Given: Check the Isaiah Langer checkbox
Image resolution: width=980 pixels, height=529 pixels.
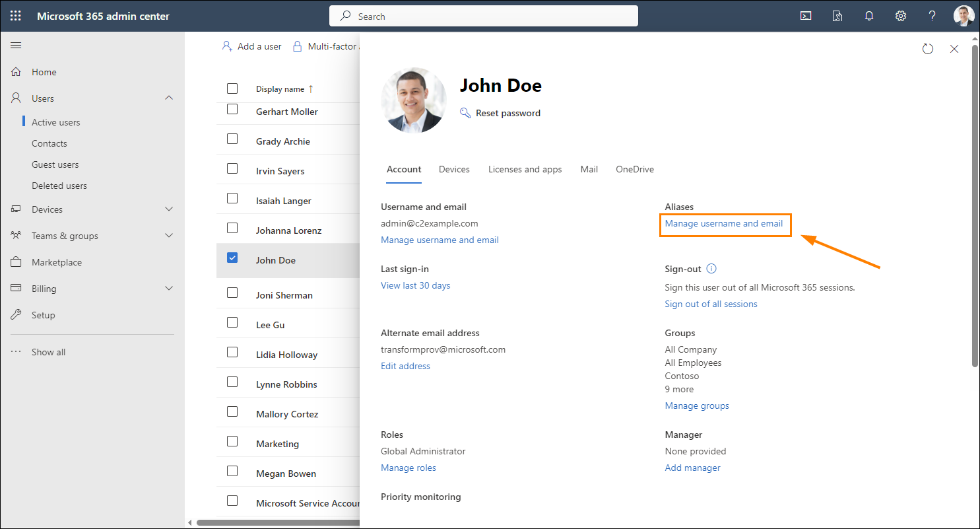Looking at the screenshot, I should click(x=232, y=198).
